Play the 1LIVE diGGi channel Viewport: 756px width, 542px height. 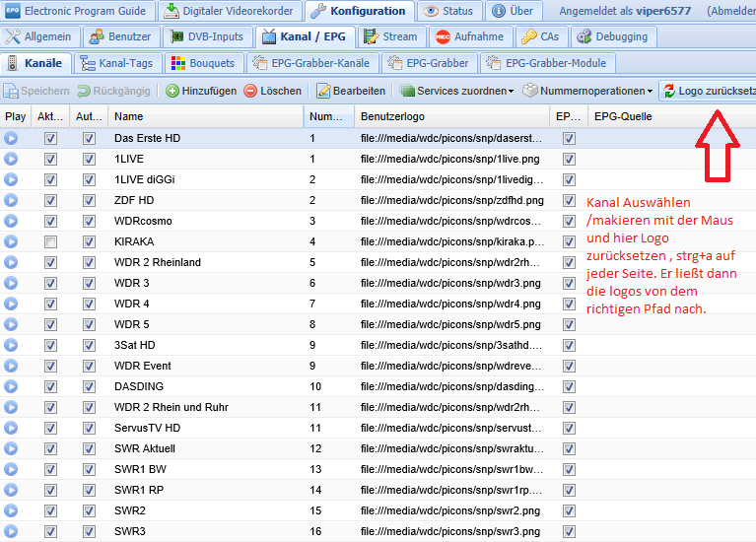point(11,180)
